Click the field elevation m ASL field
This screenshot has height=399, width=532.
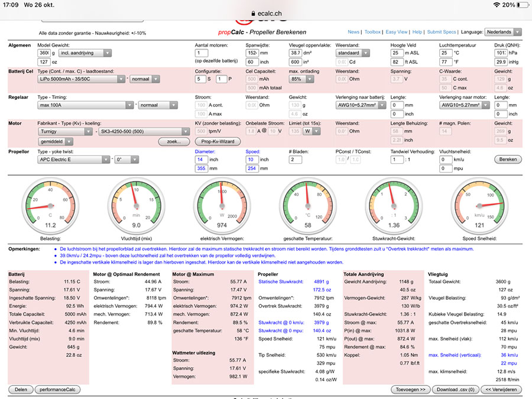(397, 53)
